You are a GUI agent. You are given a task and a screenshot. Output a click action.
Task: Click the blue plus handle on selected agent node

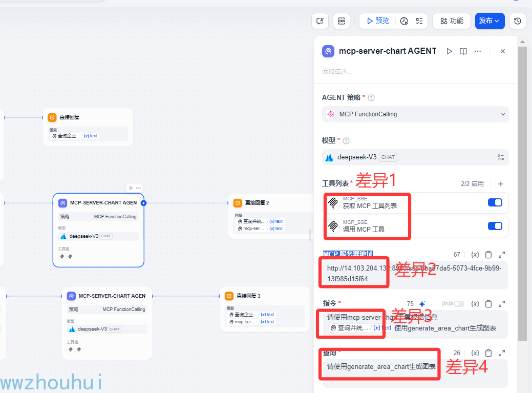(x=143, y=203)
